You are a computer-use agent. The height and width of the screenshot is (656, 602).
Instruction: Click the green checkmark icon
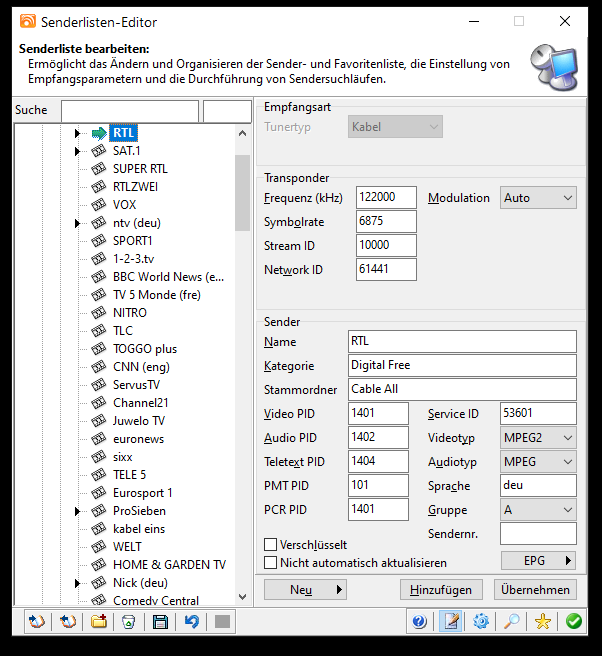click(x=573, y=622)
